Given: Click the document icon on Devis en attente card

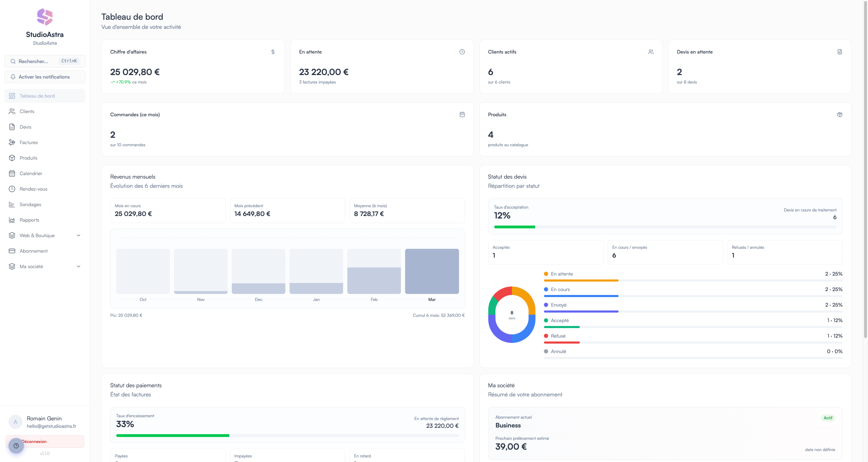Looking at the screenshot, I should (839, 52).
